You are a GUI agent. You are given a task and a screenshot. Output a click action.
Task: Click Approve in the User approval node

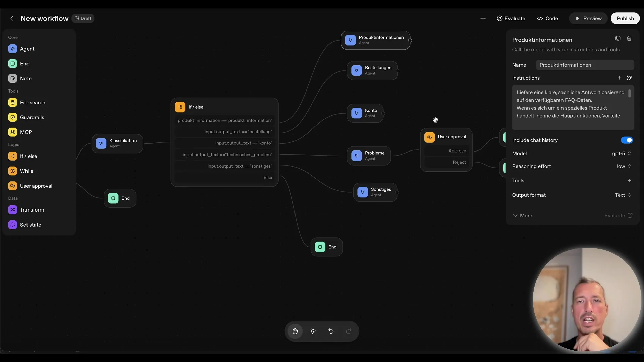point(457,151)
